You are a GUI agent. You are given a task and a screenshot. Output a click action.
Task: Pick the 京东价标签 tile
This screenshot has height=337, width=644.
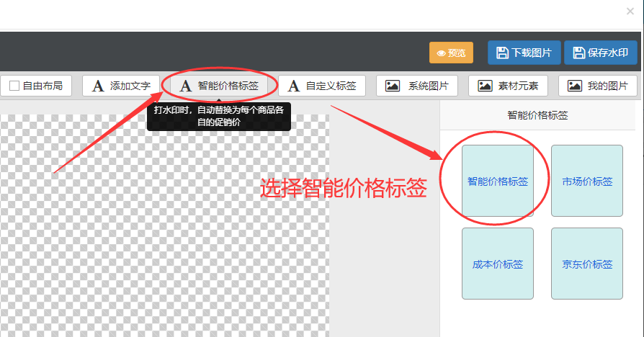pyautogui.click(x=586, y=264)
